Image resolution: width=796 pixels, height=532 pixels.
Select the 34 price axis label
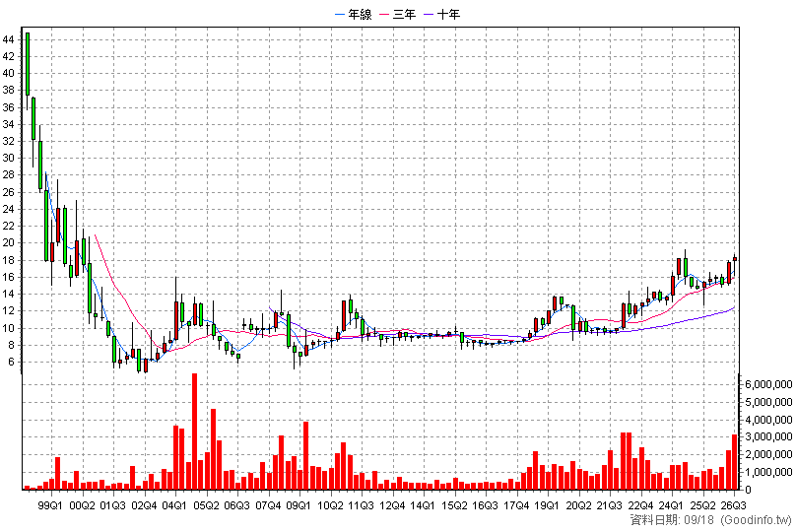tap(9, 124)
